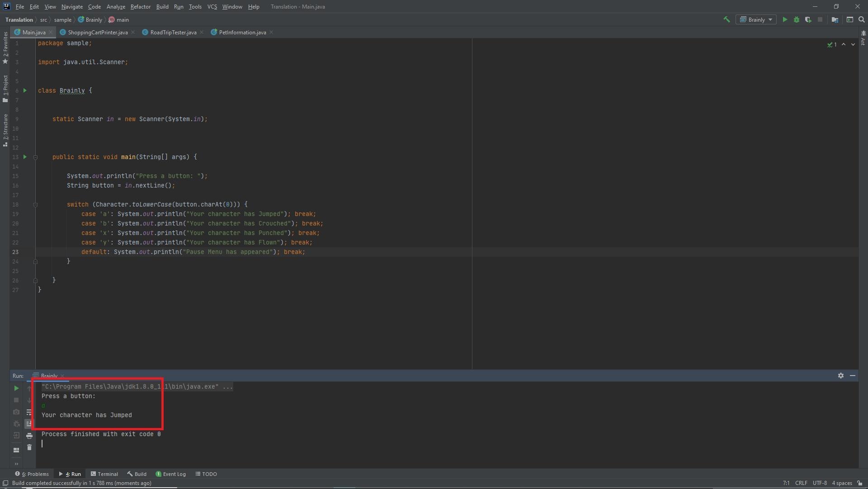The height and width of the screenshot is (489, 868).
Task: Open the Event Log tool window
Action: pos(171,474)
